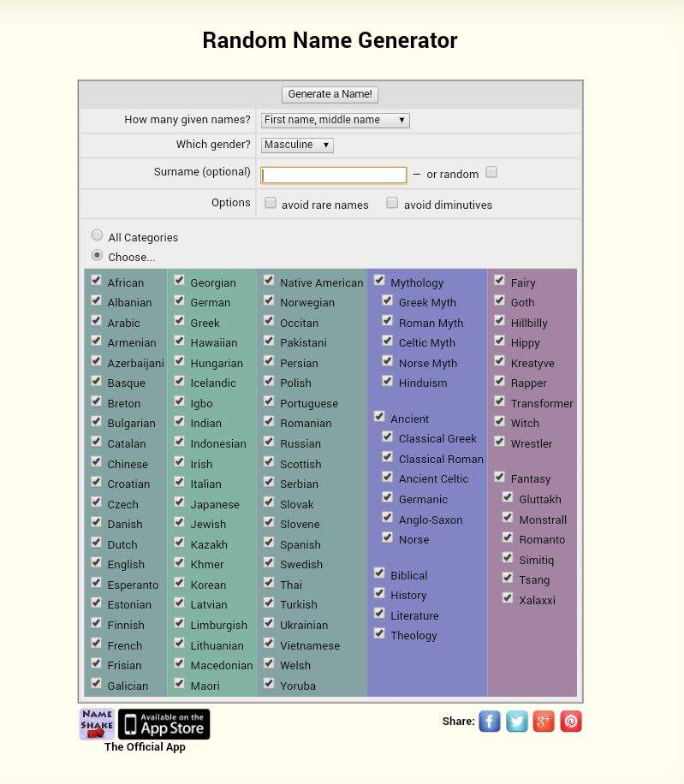Screen dimensions: 684x784
Task: Uncheck the Biblical category
Action: (379, 573)
